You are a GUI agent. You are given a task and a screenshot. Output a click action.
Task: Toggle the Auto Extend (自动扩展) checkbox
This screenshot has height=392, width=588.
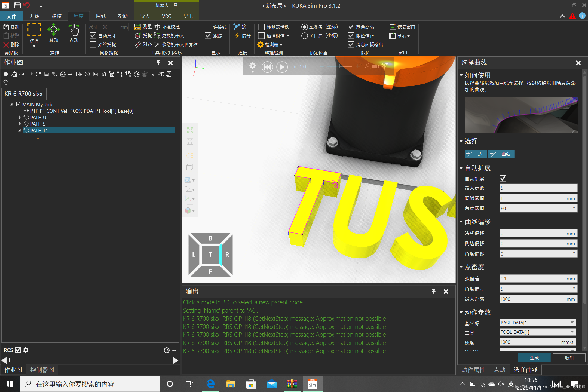coord(503,179)
